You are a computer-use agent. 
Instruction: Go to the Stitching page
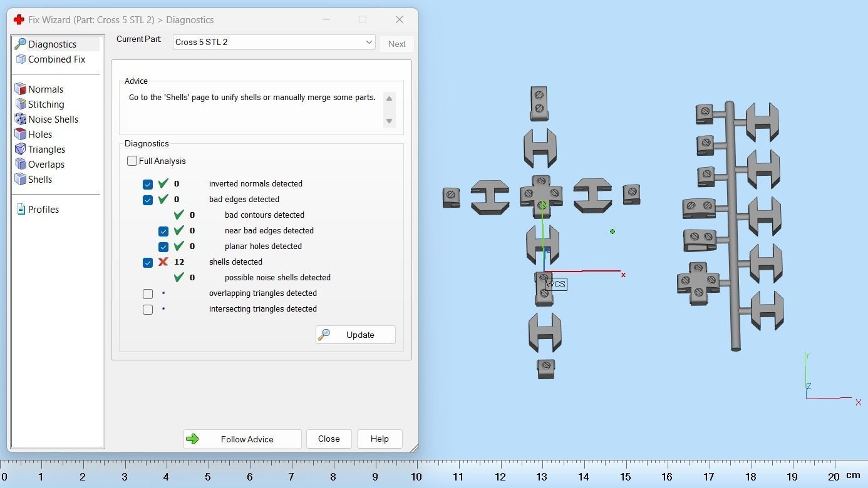tap(46, 104)
